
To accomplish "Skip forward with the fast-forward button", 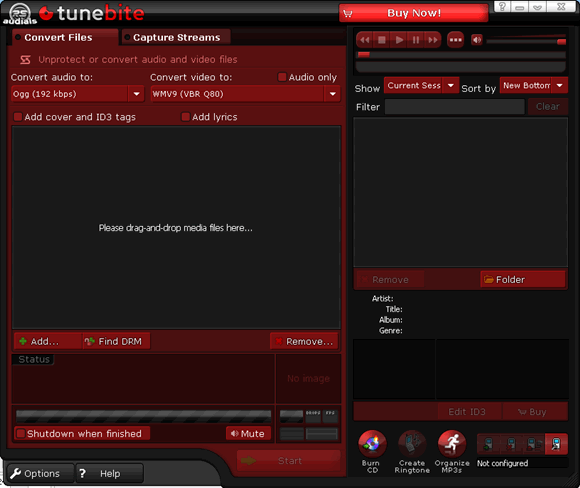I will coord(433,40).
